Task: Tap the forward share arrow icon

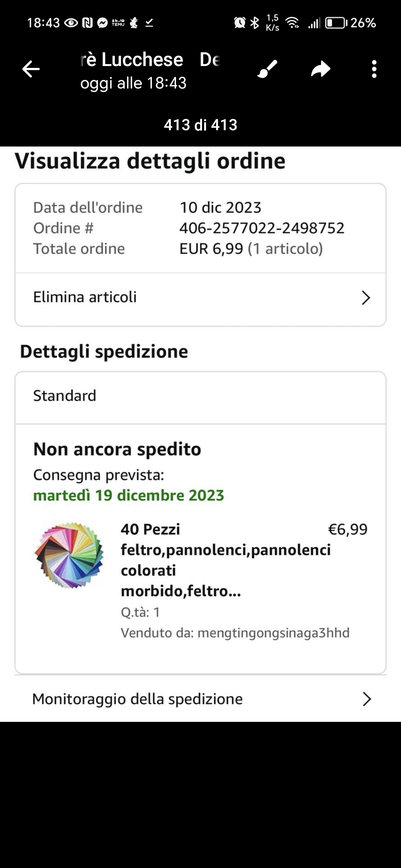Action: pos(321,69)
